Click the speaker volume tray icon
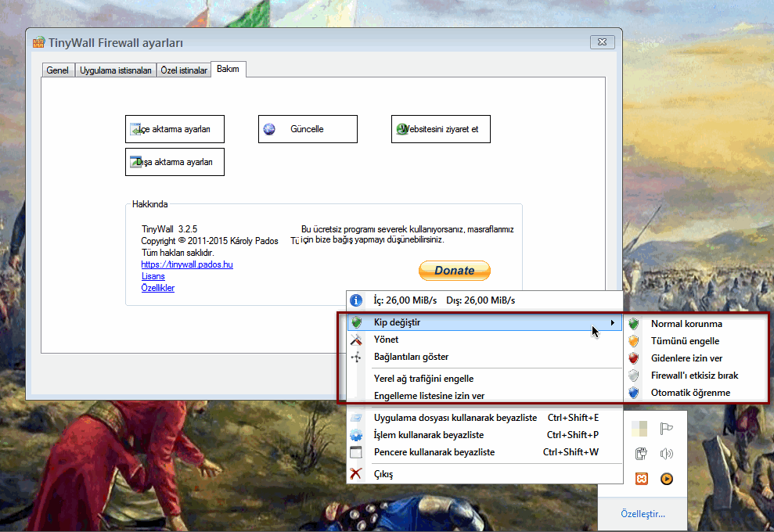774x532 pixels. coord(666,454)
